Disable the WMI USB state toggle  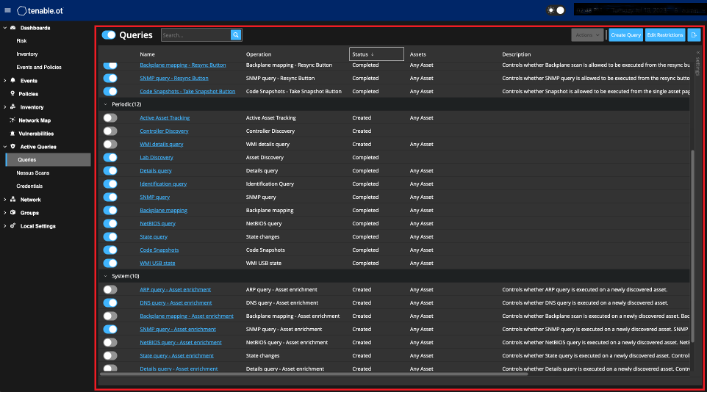pos(110,263)
